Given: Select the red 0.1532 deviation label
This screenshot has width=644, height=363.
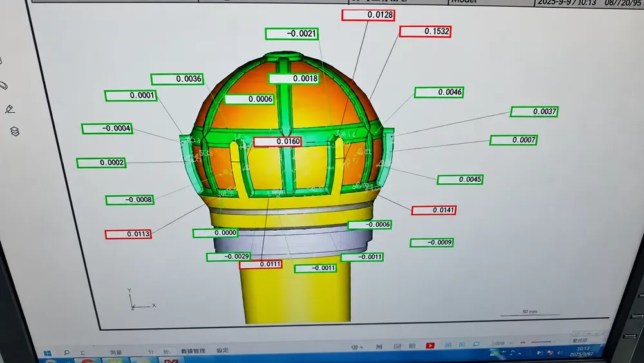Looking at the screenshot, I should (426, 31).
